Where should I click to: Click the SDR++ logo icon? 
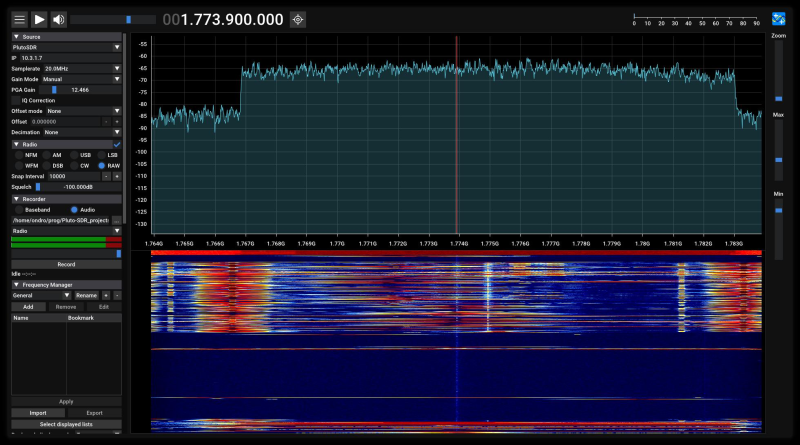779,19
